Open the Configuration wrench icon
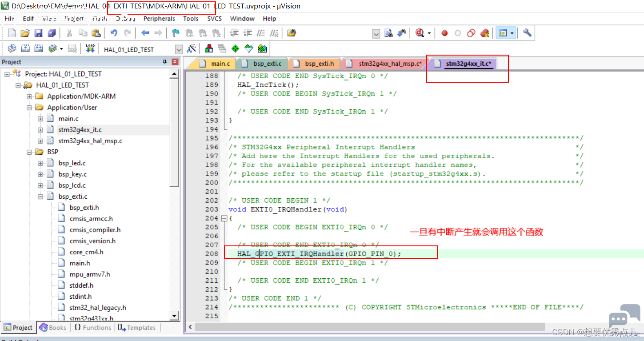 (527, 33)
